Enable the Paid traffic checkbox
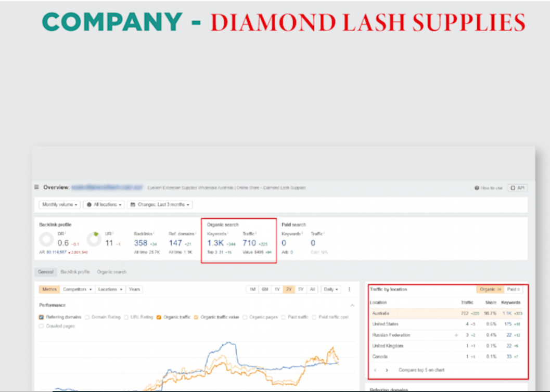Screen dimensions: 550x392 tap(284, 317)
